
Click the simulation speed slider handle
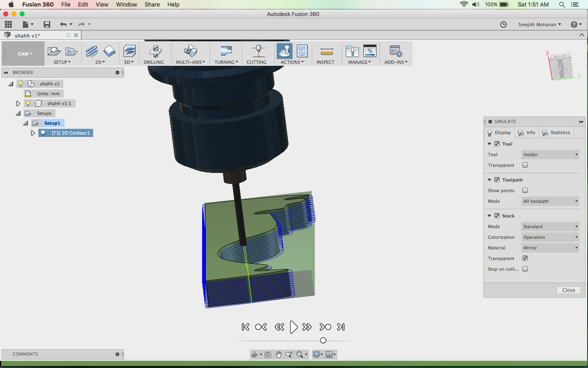pyautogui.click(x=323, y=340)
